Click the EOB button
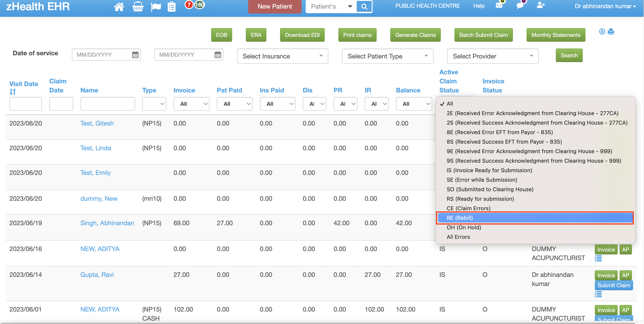Screen dimensions: 644x324 click(222, 35)
